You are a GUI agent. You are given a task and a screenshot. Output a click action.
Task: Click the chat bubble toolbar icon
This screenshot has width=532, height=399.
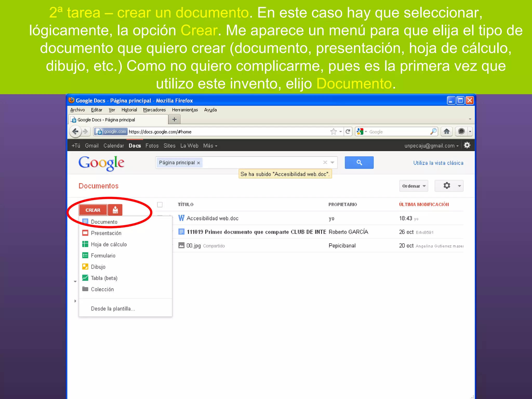[x=461, y=131]
